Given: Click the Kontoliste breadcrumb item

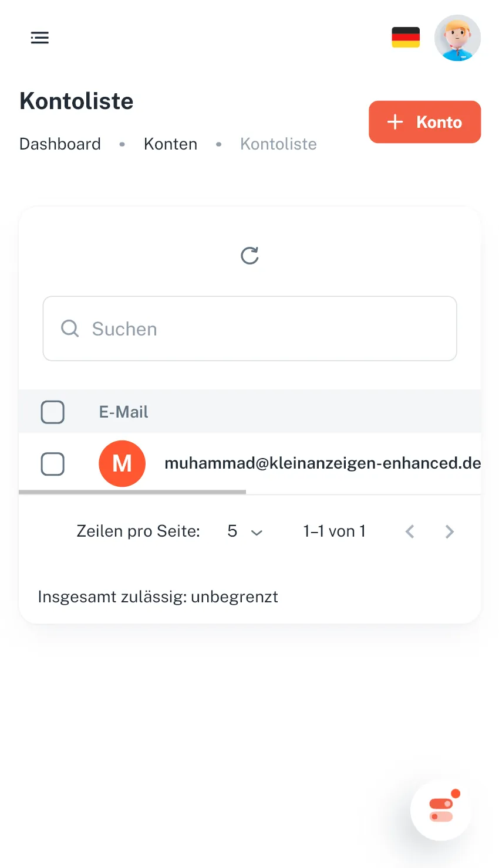Looking at the screenshot, I should click(278, 144).
